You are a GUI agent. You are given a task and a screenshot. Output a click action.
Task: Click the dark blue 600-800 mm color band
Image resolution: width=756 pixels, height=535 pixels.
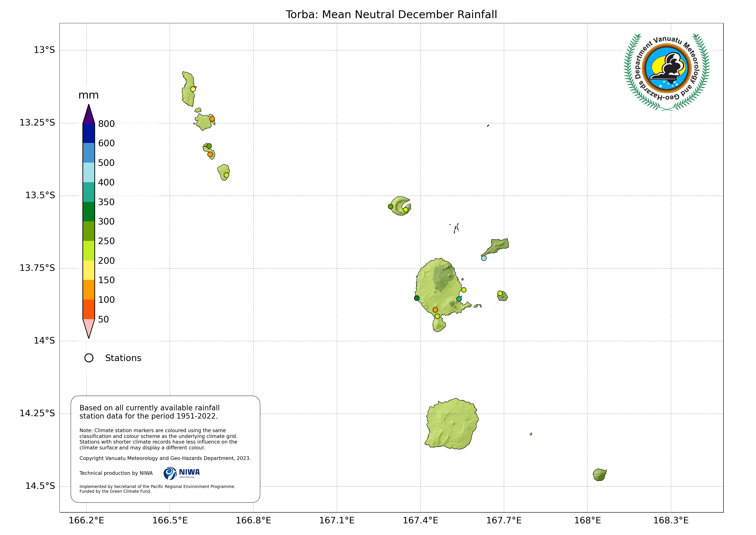(x=89, y=133)
